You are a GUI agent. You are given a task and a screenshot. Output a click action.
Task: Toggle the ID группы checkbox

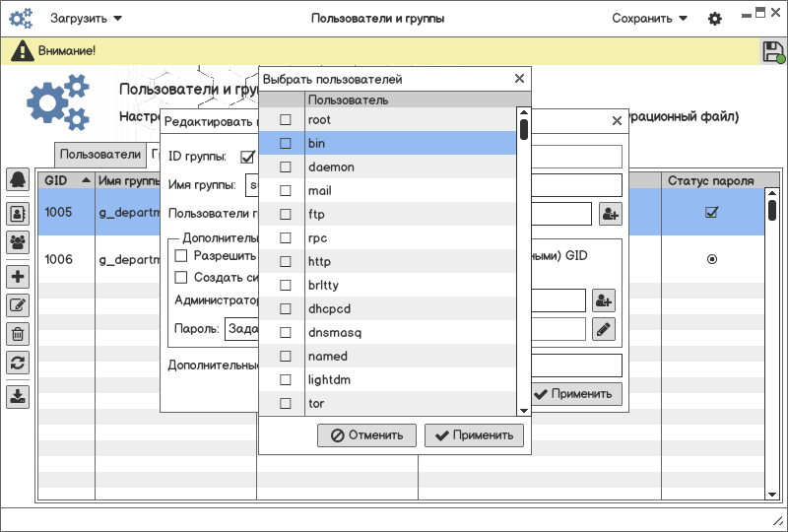click(247, 157)
